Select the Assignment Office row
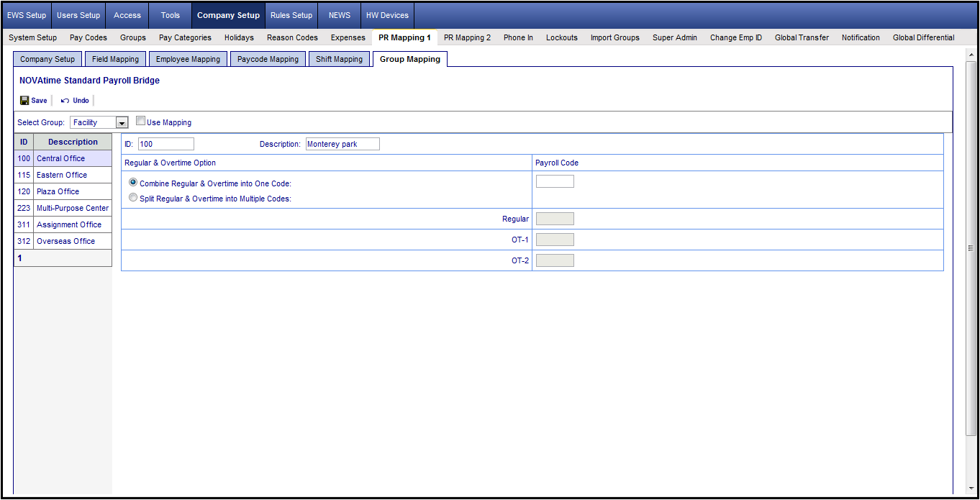Viewport: 980px width, 500px height. click(x=63, y=224)
